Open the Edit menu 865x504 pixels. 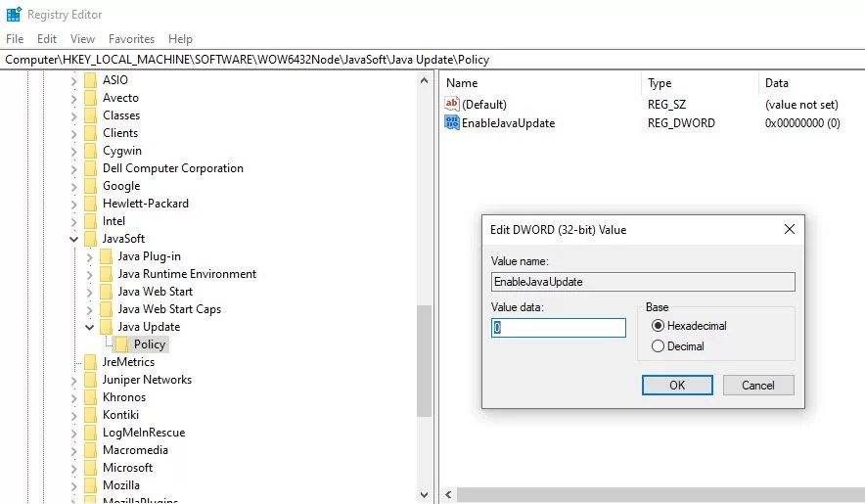click(x=47, y=39)
